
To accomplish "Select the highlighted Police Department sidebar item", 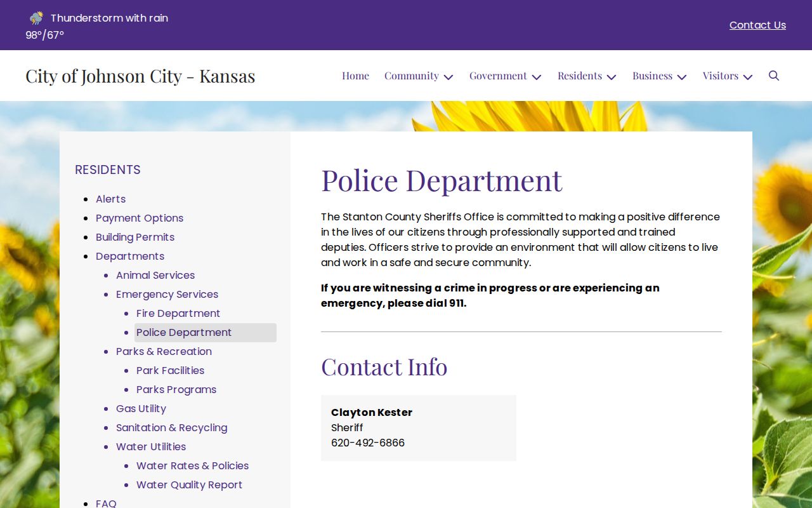I will (x=206, y=332).
